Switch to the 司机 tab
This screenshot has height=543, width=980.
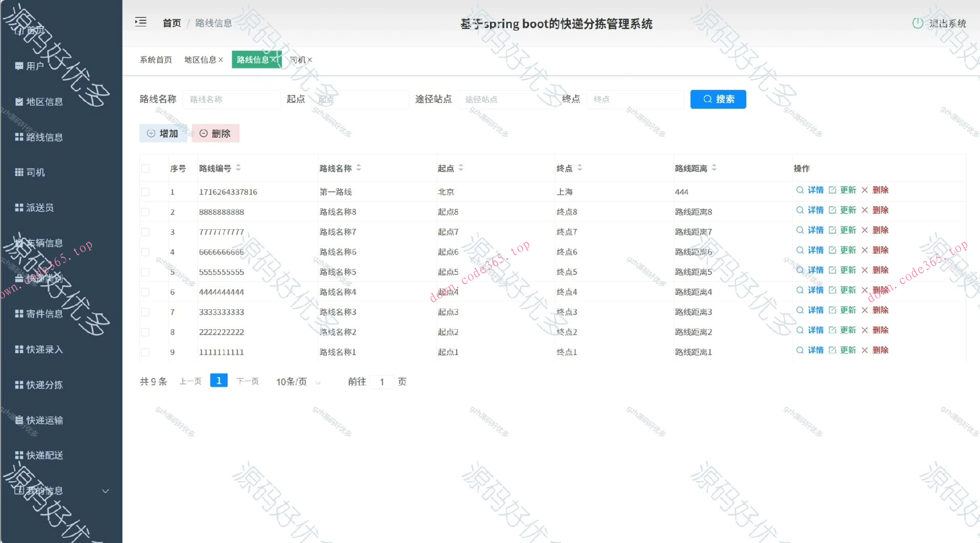298,60
